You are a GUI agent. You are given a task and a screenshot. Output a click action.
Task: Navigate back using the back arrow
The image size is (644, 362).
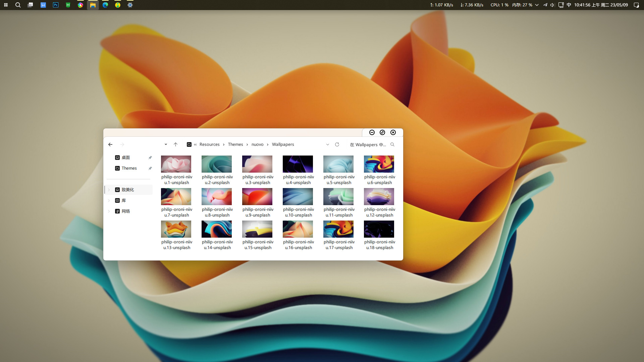[x=110, y=144]
